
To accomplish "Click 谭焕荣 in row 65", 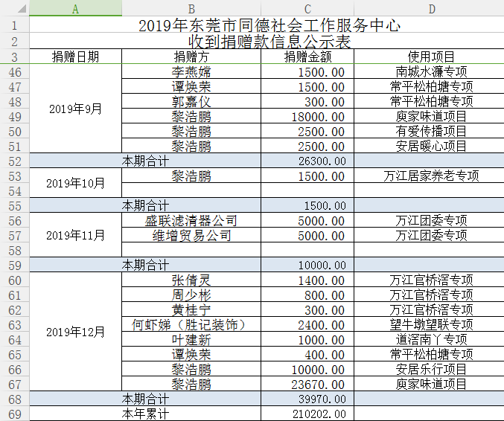I will pyautogui.click(x=191, y=355).
